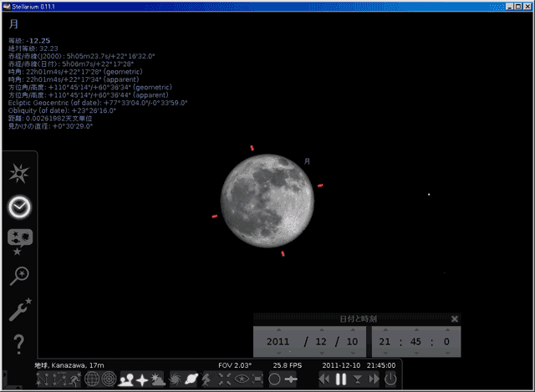Open the Search window magnifier icon

19,276
